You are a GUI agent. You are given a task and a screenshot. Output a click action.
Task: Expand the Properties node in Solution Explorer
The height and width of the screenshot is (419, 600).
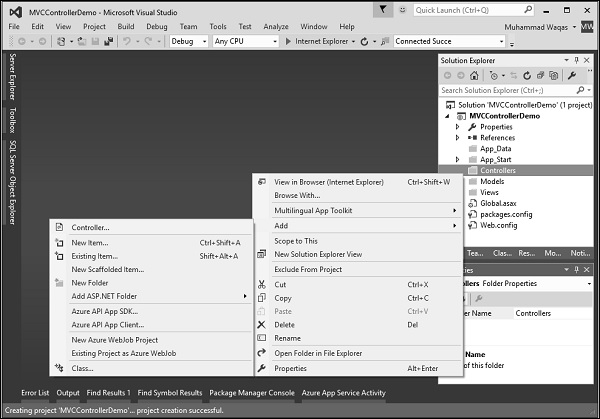(x=458, y=127)
